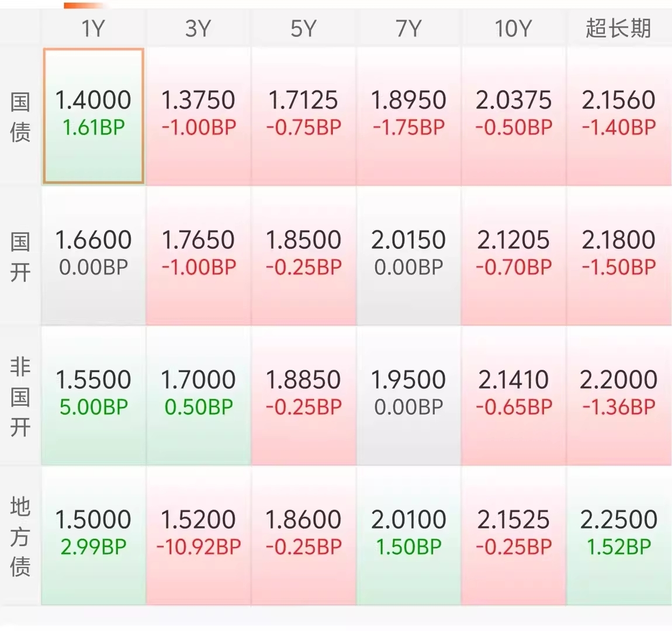Open 地方债 3Y cell with -10.92BP

coord(199,536)
